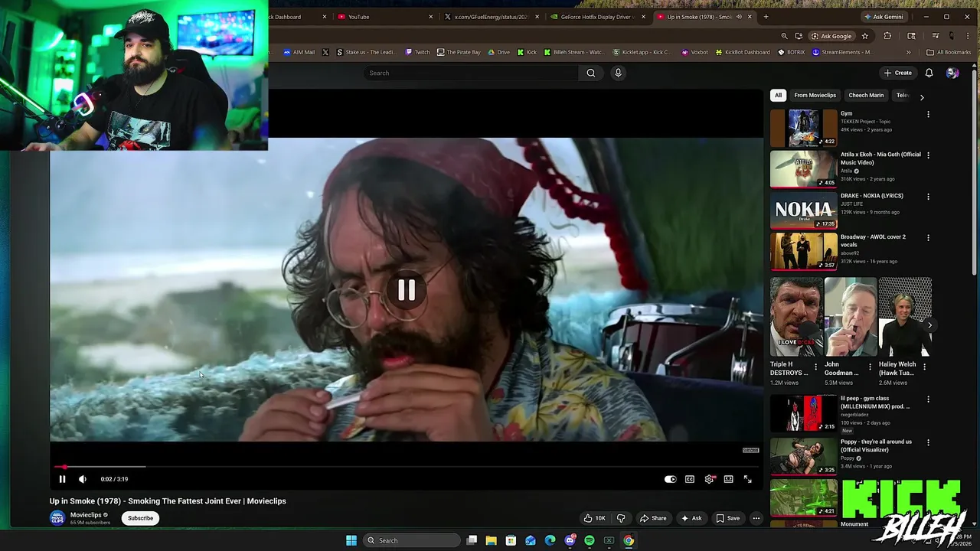The image size is (980, 551).
Task: Open the Movieclips channel avatar
Action: pyautogui.click(x=57, y=518)
